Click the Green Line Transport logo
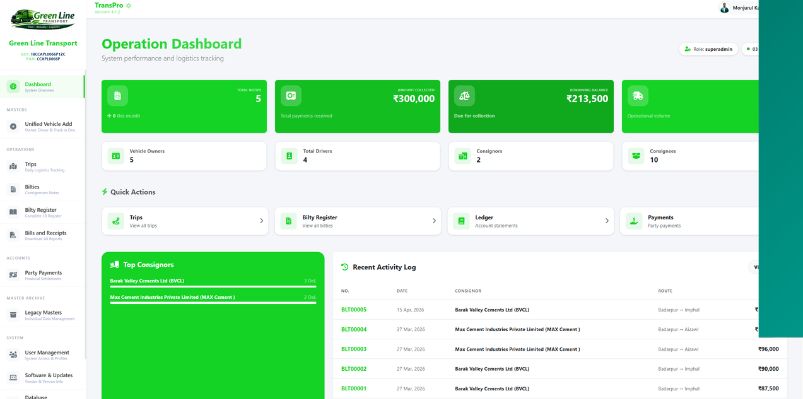Image resolution: width=803 pixels, height=399 pixels. pyautogui.click(x=43, y=19)
